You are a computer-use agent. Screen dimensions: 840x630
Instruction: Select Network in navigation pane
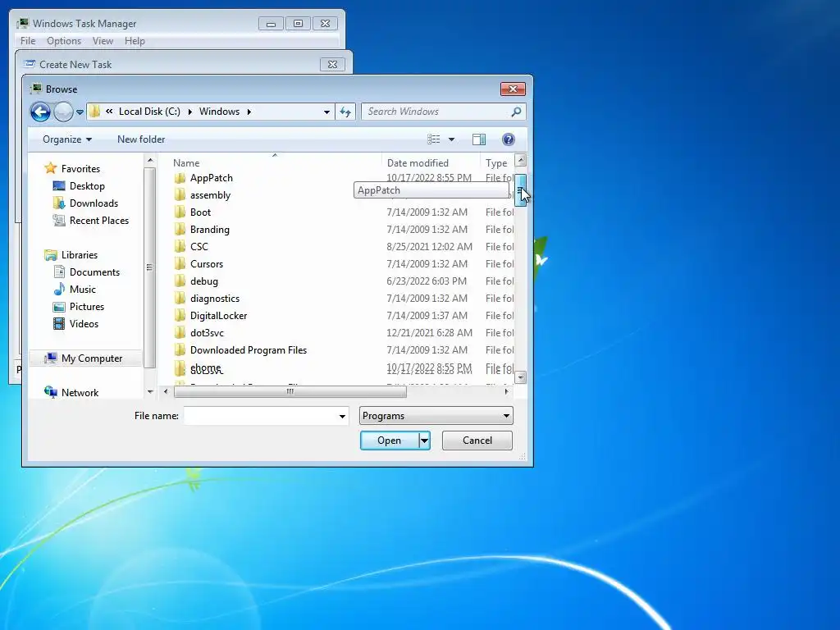click(80, 393)
